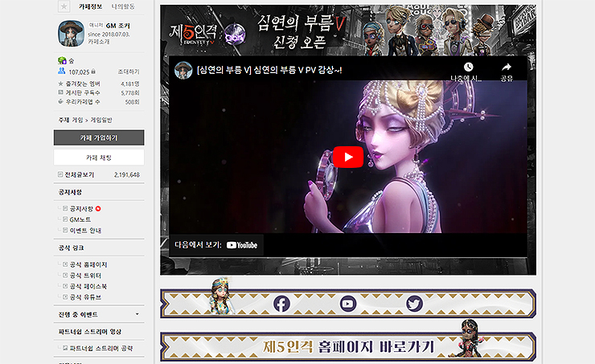Open the 공식 홈페이지 link

[x=88, y=264]
